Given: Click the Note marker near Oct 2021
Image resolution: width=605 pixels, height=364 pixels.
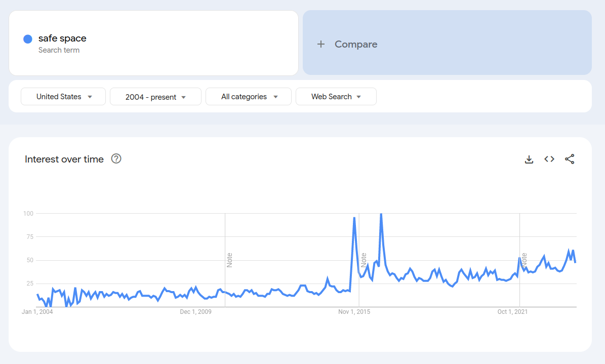Looking at the screenshot, I should click(x=524, y=260).
